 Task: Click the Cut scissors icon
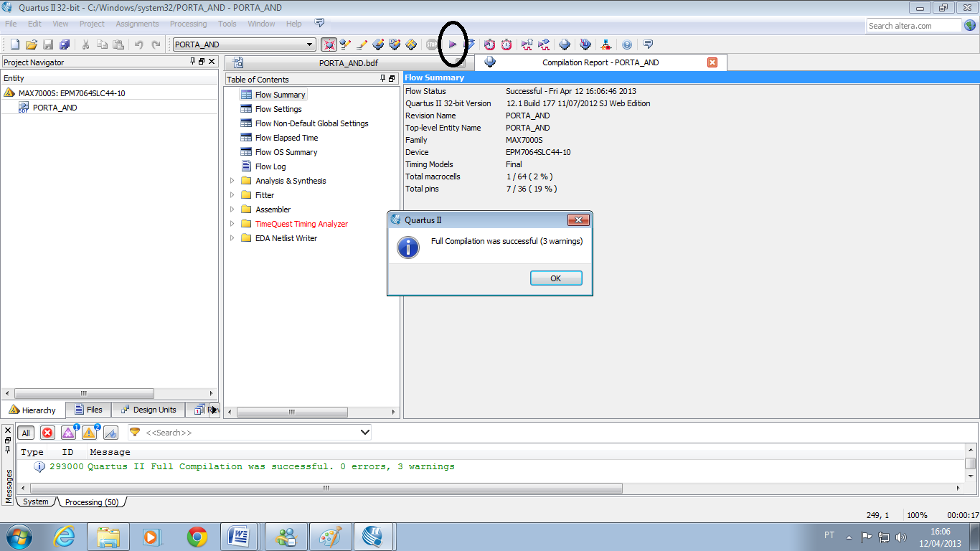click(x=85, y=44)
